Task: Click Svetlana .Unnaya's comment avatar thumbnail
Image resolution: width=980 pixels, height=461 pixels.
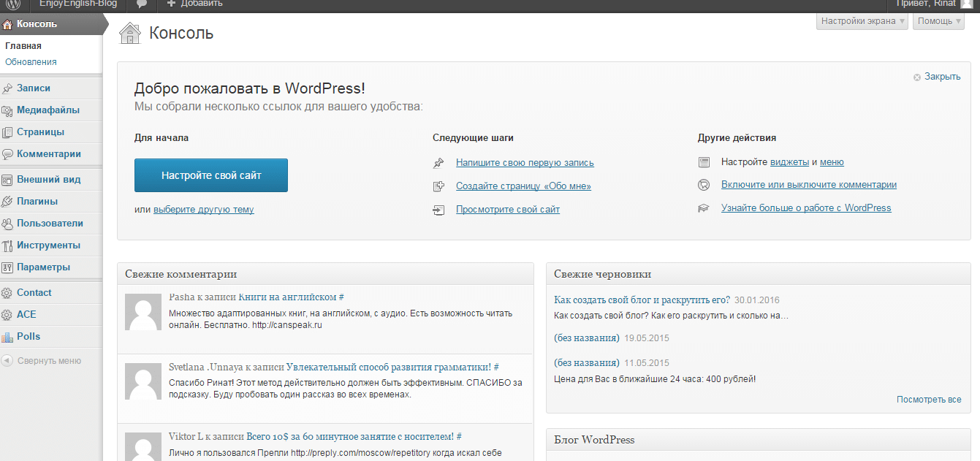Action: (143, 382)
